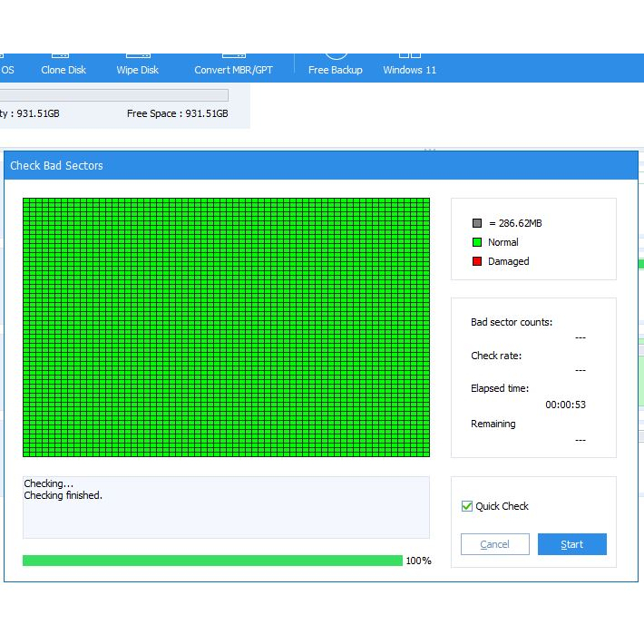Click the Check Bad Sectors title bar
This screenshot has height=644, width=644.
(321, 165)
